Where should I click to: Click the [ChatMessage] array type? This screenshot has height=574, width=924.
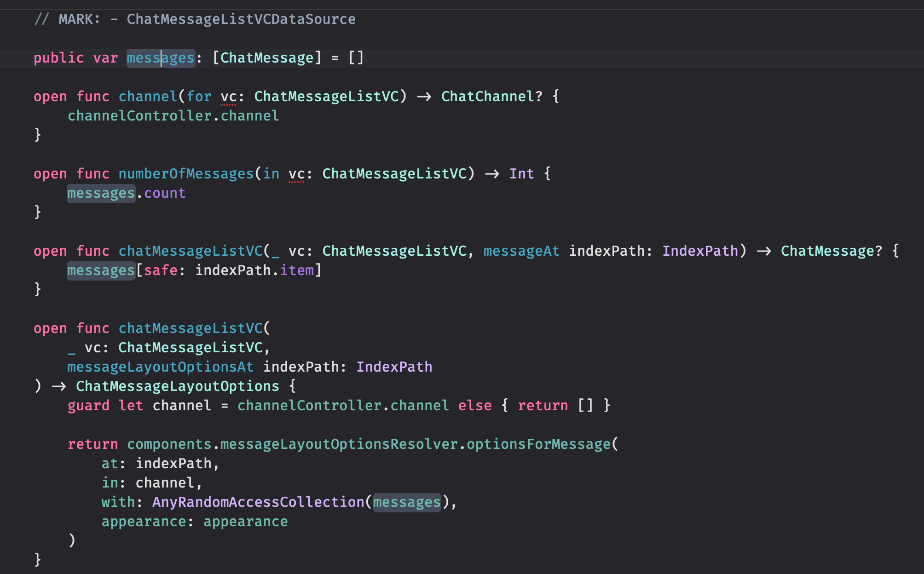[267, 58]
